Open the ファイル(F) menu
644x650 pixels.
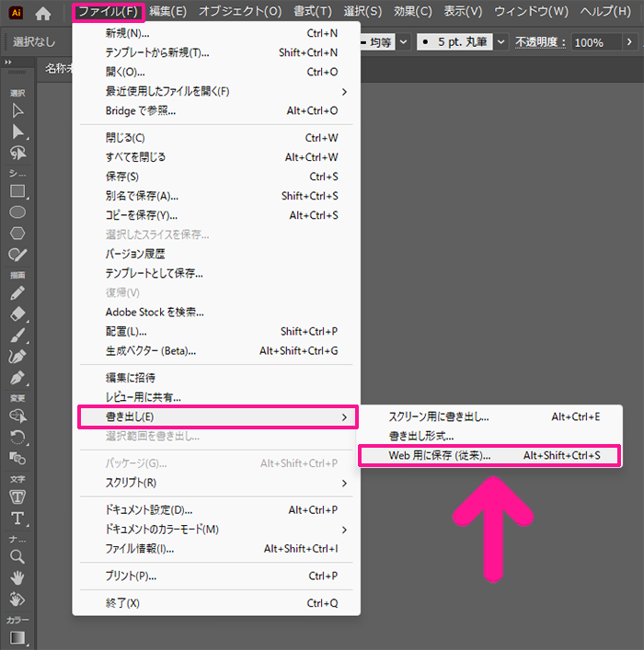click(108, 12)
